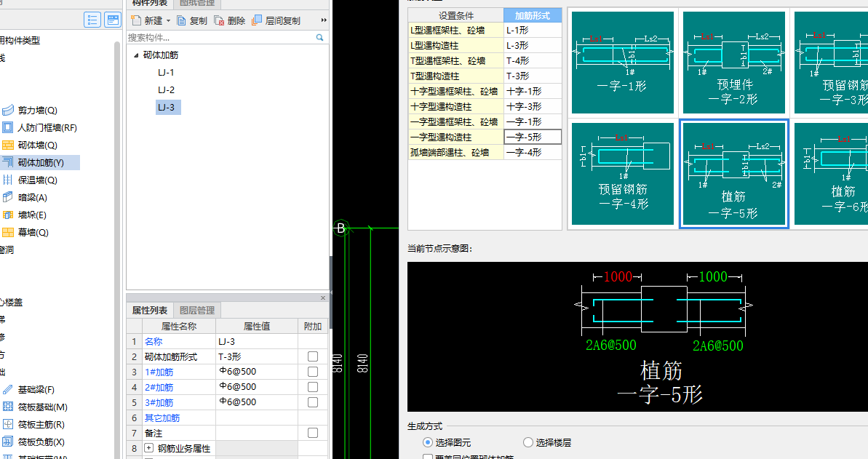Viewport: 868px width, 459px height.
Task: Close the properties panel
Action: (x=323, y=298)
